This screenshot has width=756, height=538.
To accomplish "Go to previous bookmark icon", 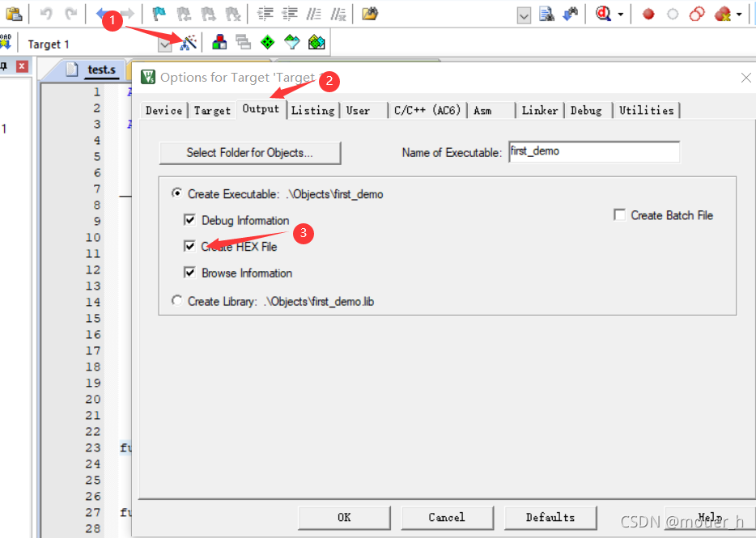I will (x=184, y=14).
